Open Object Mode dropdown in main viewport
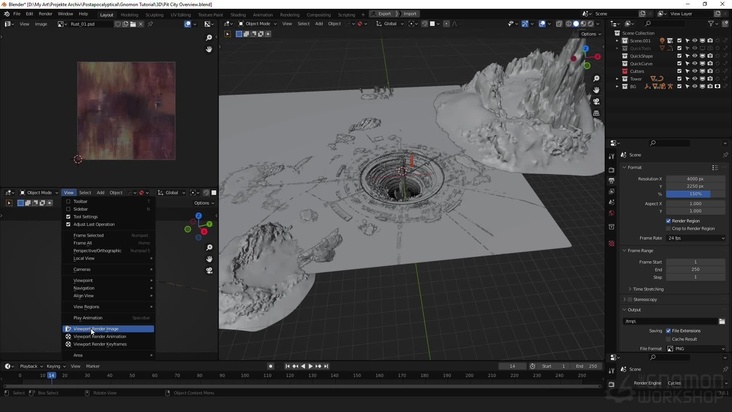 pos(258,24)
